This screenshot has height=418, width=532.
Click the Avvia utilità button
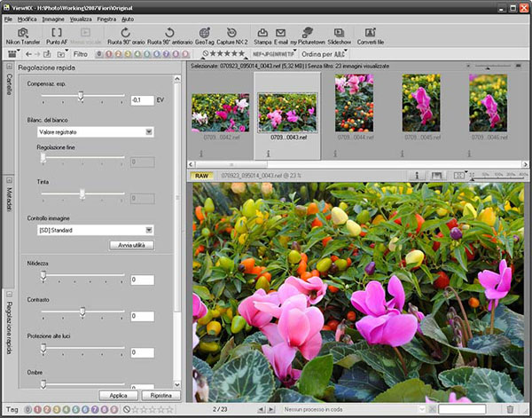click(x=132, y=245)
